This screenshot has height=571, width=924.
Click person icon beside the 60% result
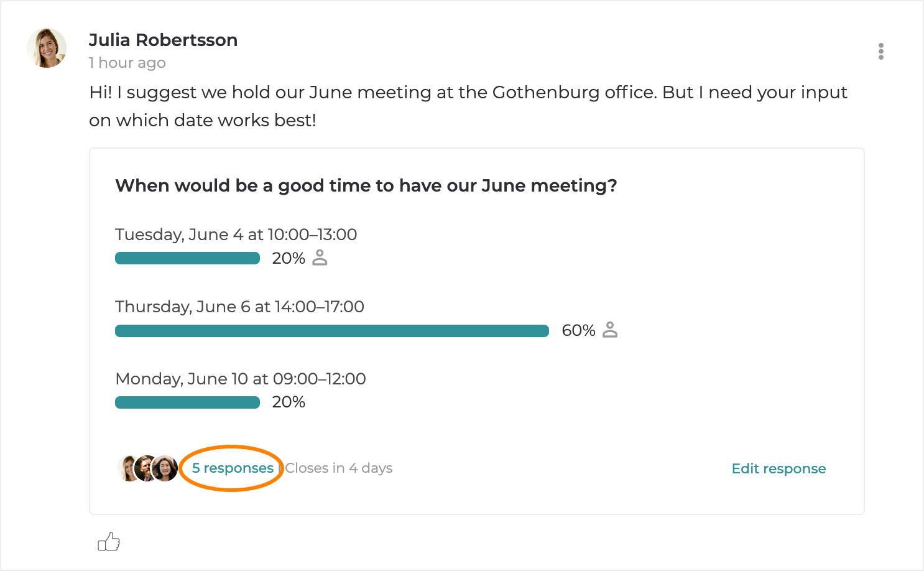point(610,330)
